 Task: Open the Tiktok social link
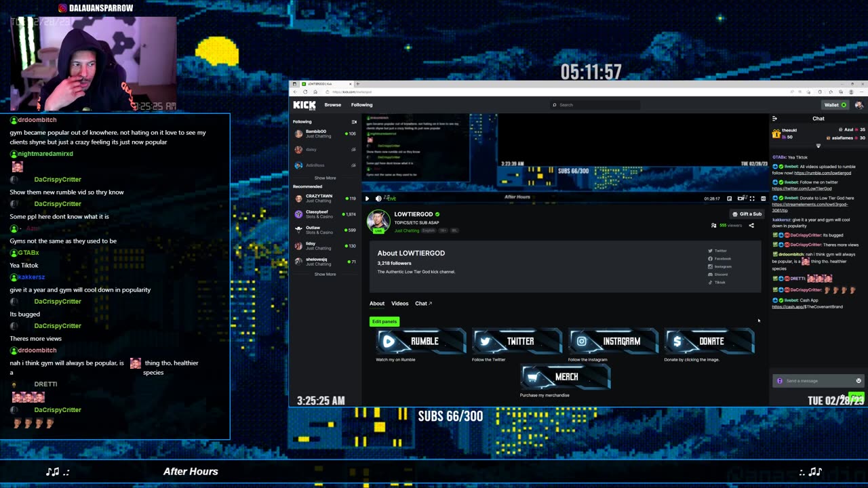tap(717, 283)
